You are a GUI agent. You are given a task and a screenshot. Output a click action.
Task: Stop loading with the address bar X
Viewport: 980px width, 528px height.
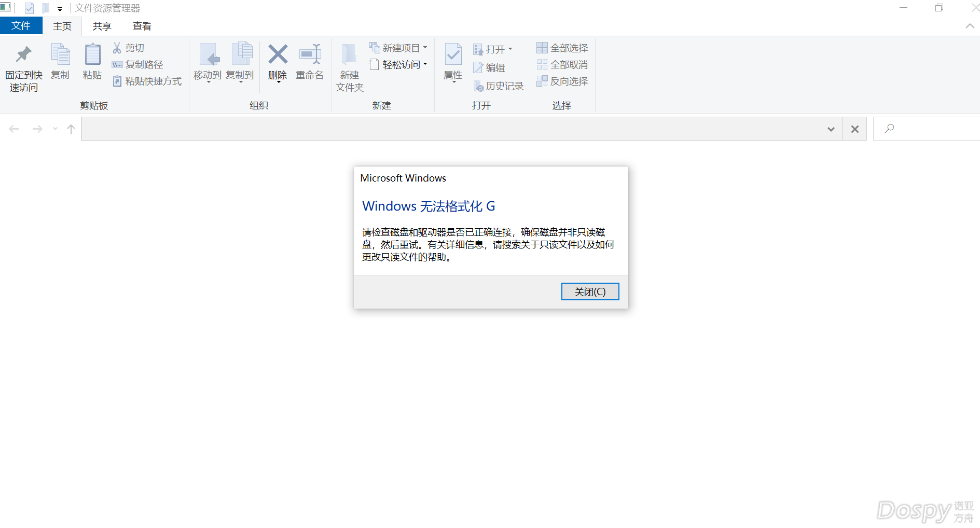point(855,129)
